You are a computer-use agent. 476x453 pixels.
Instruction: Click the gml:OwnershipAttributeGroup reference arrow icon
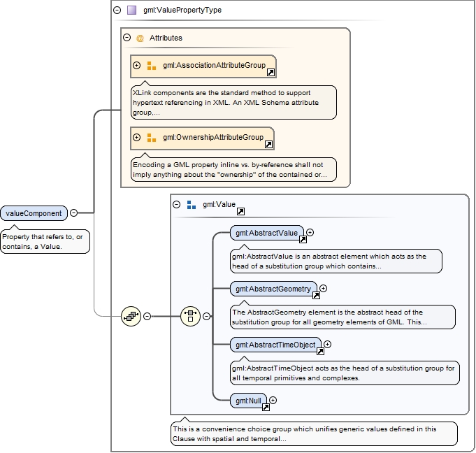click(x=268, y=144)
